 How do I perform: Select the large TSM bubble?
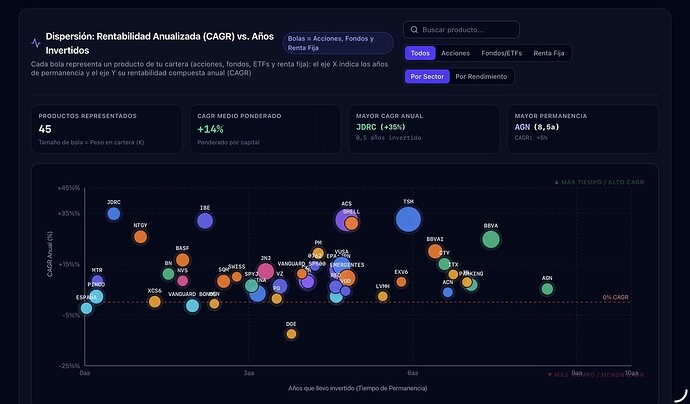(408, 219)
